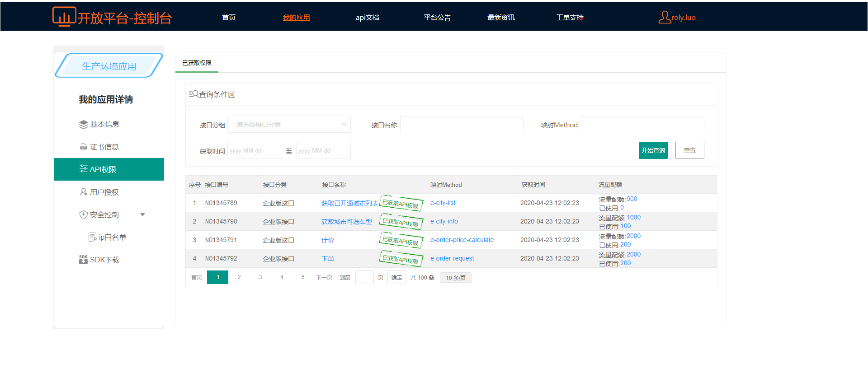Click the page number jump input
The image size is (868, 382).
click(364, 277)
